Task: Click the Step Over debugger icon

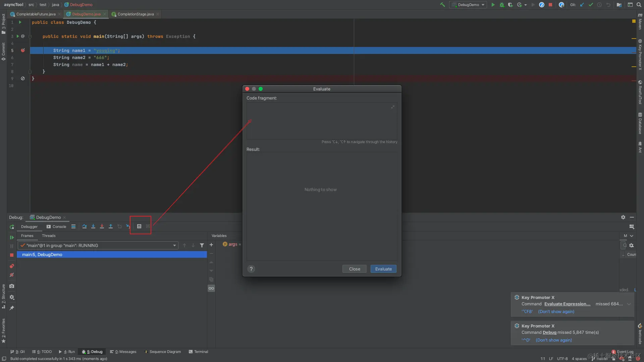Action: tap(85, 227)
